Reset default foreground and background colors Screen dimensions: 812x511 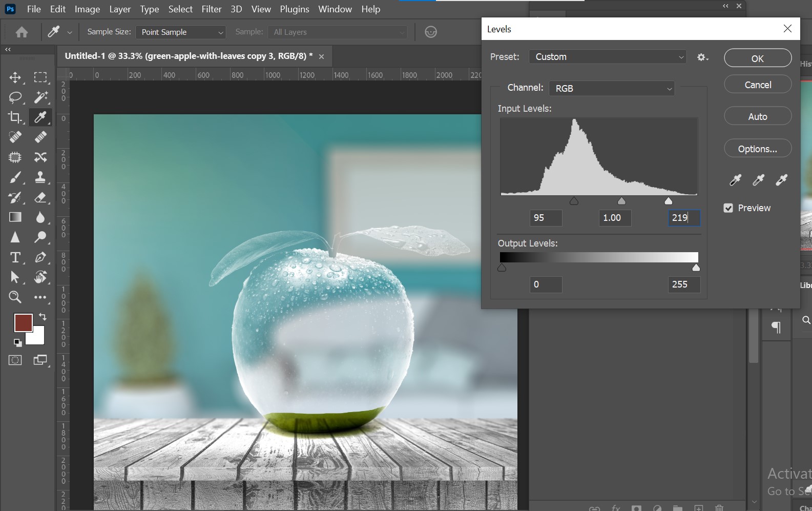(x=17, y=343)
